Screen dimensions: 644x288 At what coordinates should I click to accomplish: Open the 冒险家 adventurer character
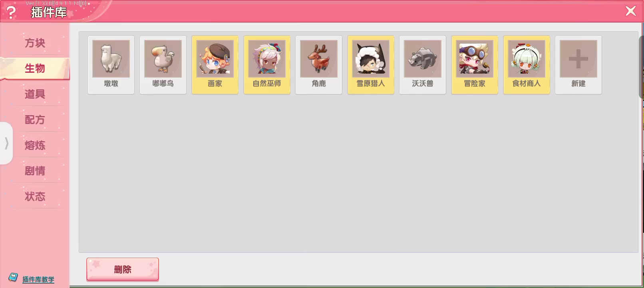coord(475,65)
